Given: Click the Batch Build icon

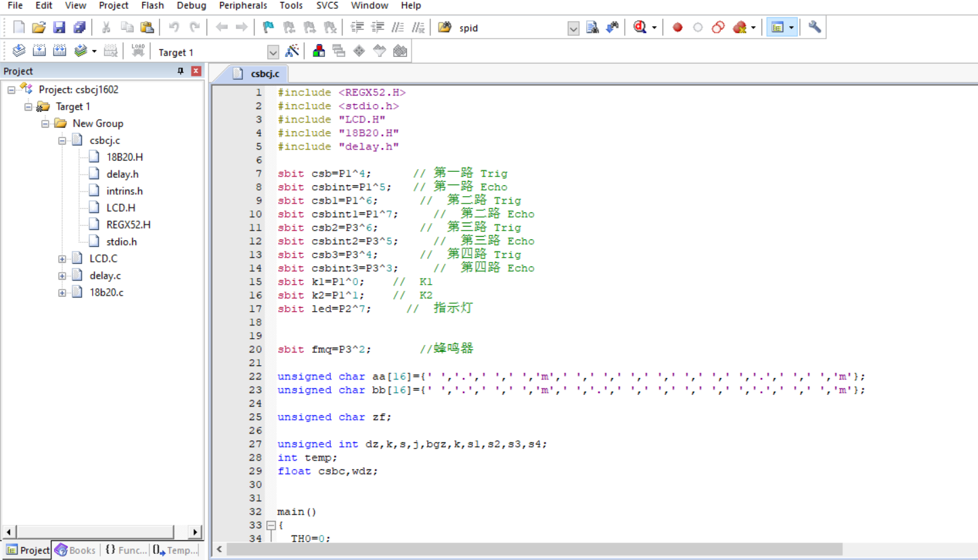Looking at the screenshot, I should (x=81, y=51).
